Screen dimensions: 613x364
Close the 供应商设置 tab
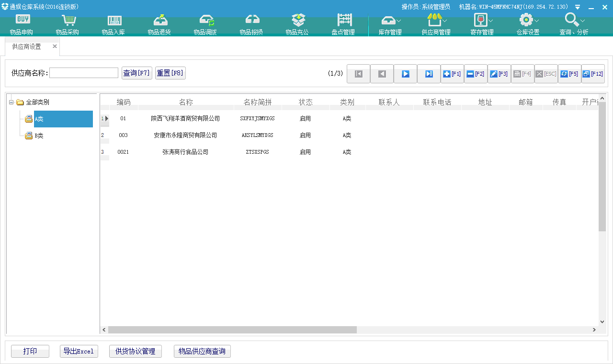[x=55, y=46]
